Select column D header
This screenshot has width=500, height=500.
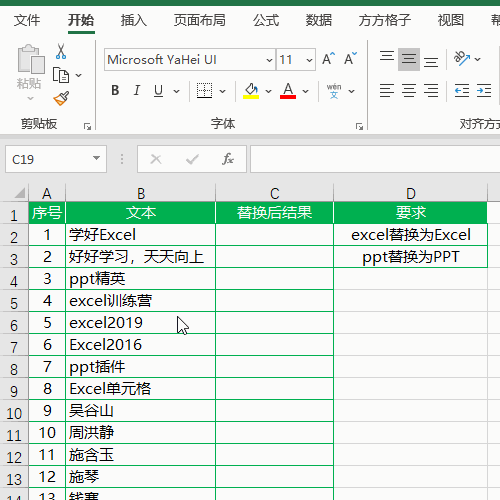[410, 193]
